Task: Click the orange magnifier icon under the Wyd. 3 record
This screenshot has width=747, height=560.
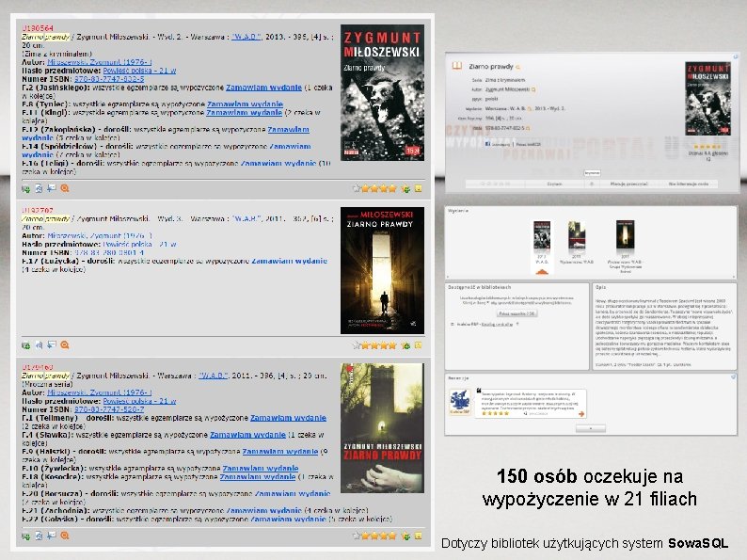Action: pyautogui.click(x=65, y=344)
